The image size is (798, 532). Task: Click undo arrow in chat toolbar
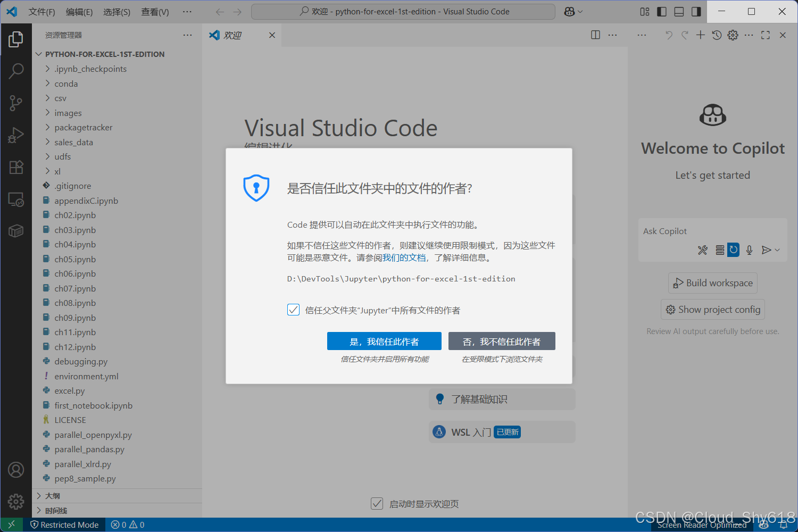[x=669, y=35]
